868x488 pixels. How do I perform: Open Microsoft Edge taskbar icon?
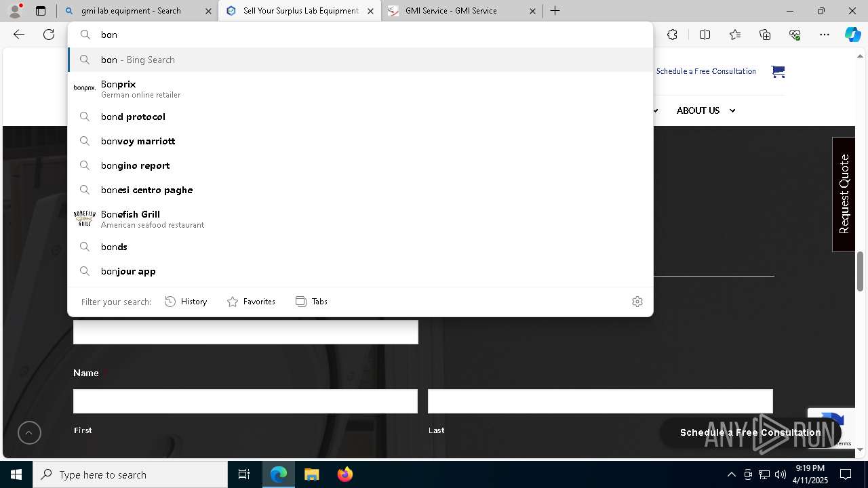click(279, 474)
